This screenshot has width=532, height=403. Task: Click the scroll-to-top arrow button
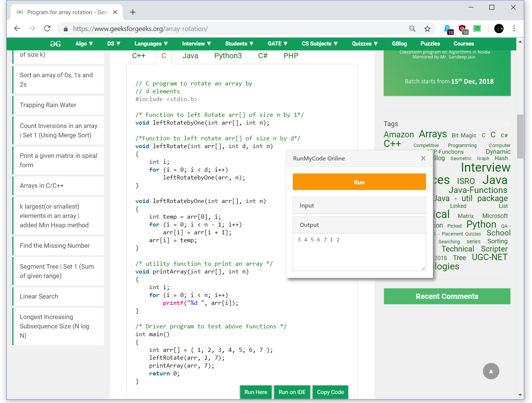point(491,371)
